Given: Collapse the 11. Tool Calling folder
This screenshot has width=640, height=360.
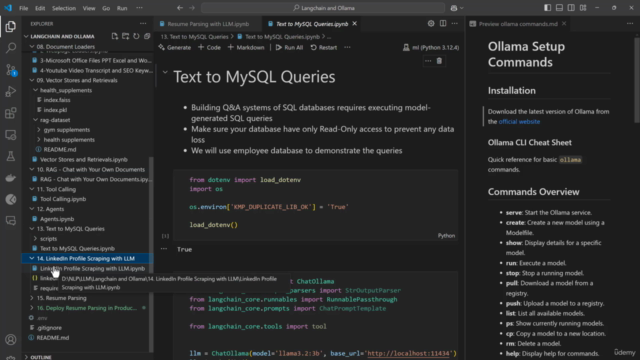Looking at the screenshot, I should 32,189.
